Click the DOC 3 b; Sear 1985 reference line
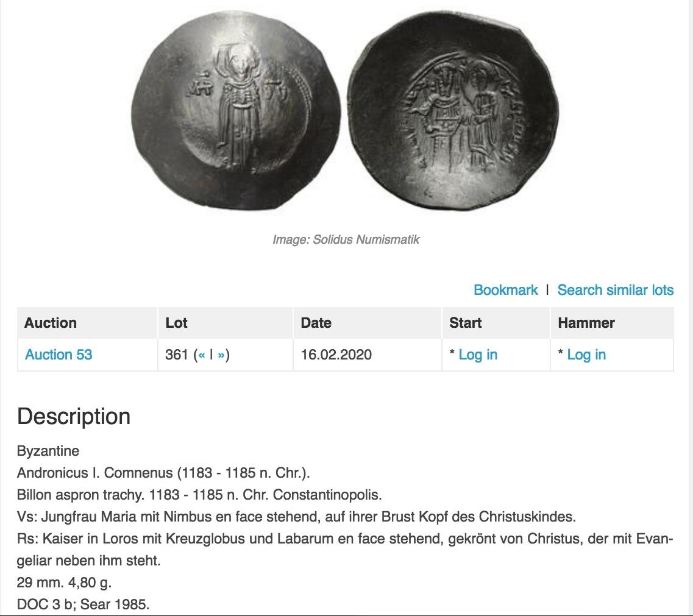Screen dimensions: 693x616 pos(83,604)
